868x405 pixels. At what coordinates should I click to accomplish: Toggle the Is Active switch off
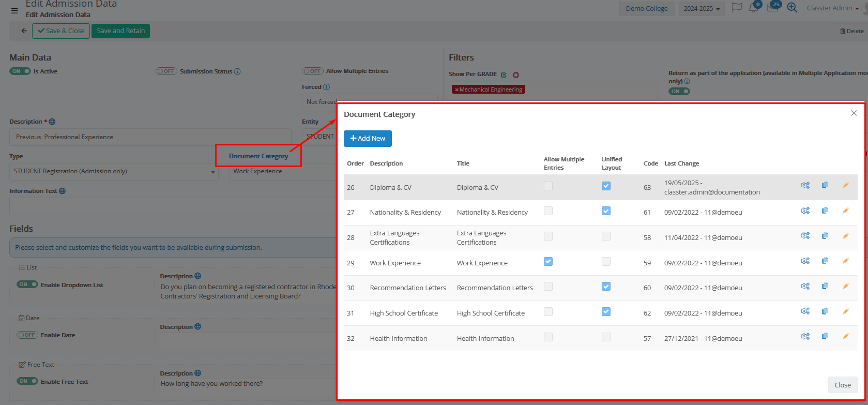click(20, 71)
